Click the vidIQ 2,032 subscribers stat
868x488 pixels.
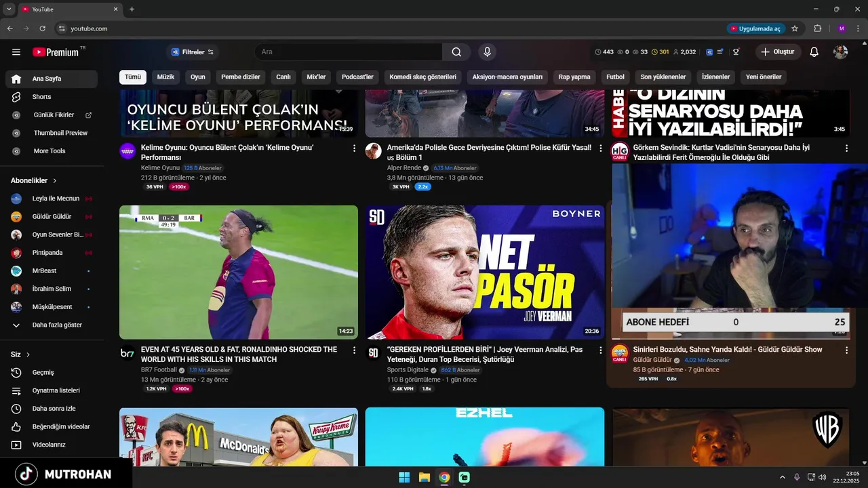click(x=684, y=52)
